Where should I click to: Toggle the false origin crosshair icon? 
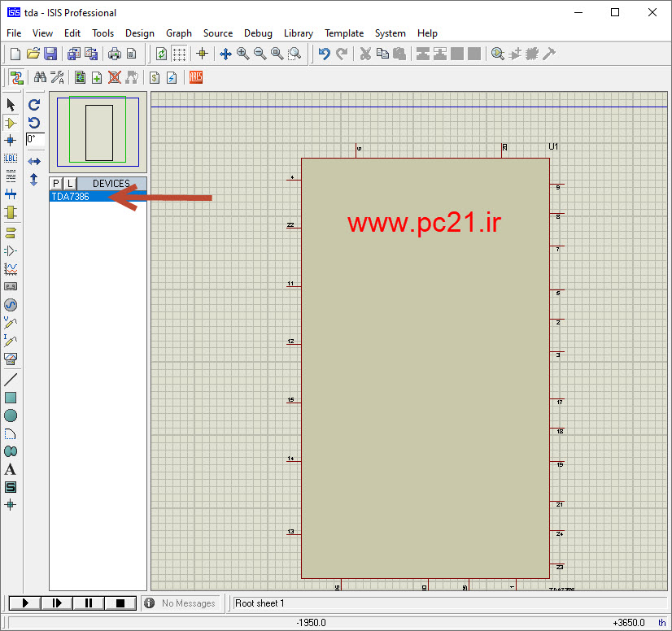pos(203,54)
